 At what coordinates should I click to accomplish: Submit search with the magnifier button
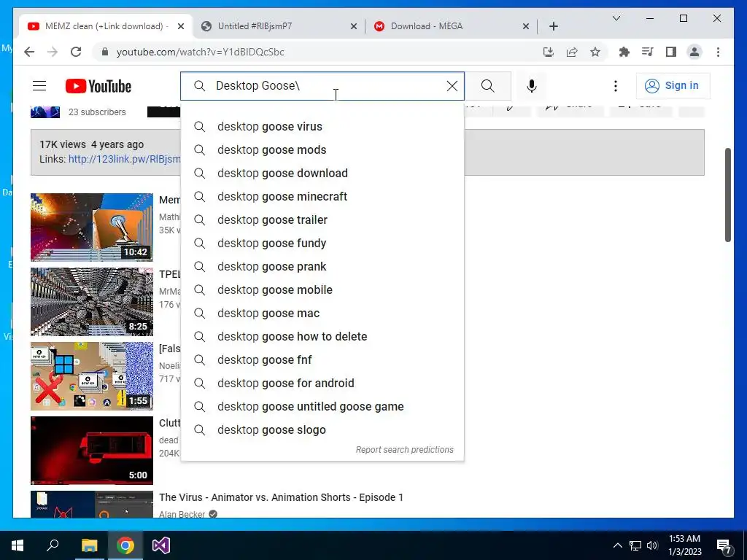tap(487, 86)
